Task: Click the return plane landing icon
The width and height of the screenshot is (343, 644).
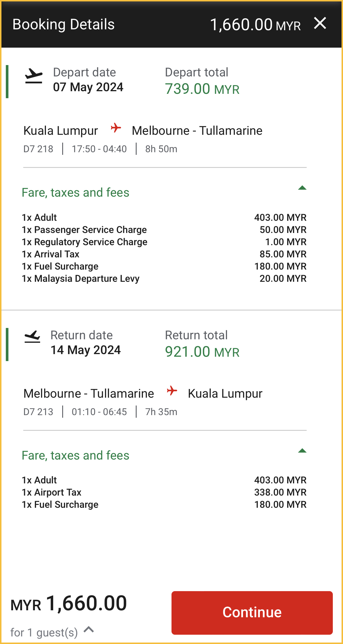Action: (32, 337)
